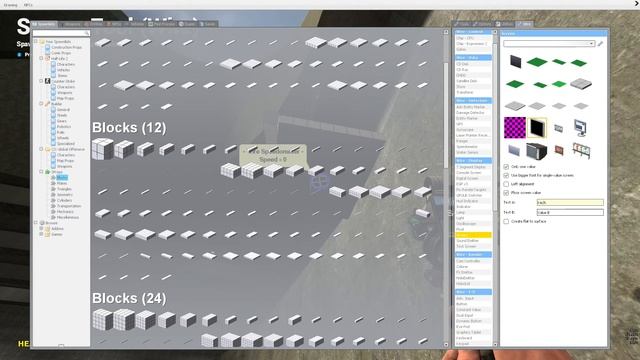Image resolution: width=640 pixels, height=360 pixels.
Task: Pick the computer monitor model
Action: tap(580, 128)
